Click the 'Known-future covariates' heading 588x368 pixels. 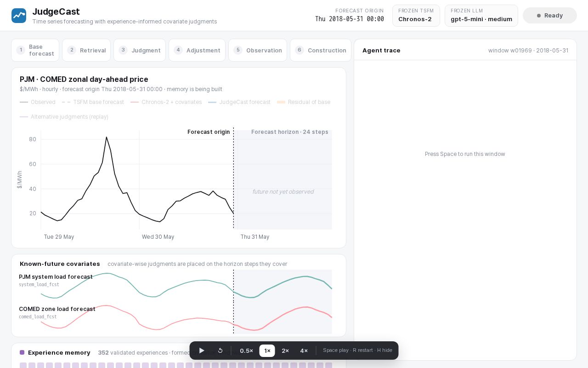[60, 264]
